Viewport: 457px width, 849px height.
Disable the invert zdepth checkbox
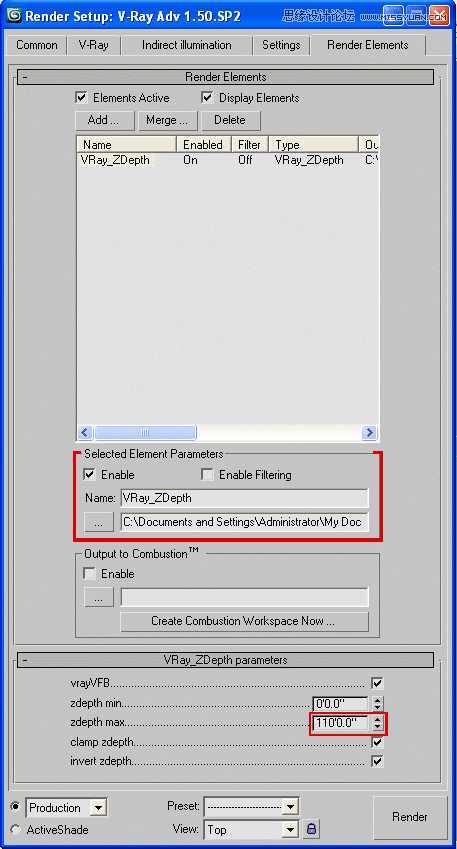tap(377, 761)
